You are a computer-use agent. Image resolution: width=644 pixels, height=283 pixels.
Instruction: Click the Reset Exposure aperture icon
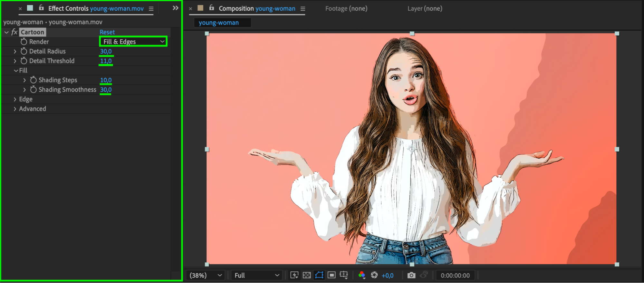coord(374,275)
